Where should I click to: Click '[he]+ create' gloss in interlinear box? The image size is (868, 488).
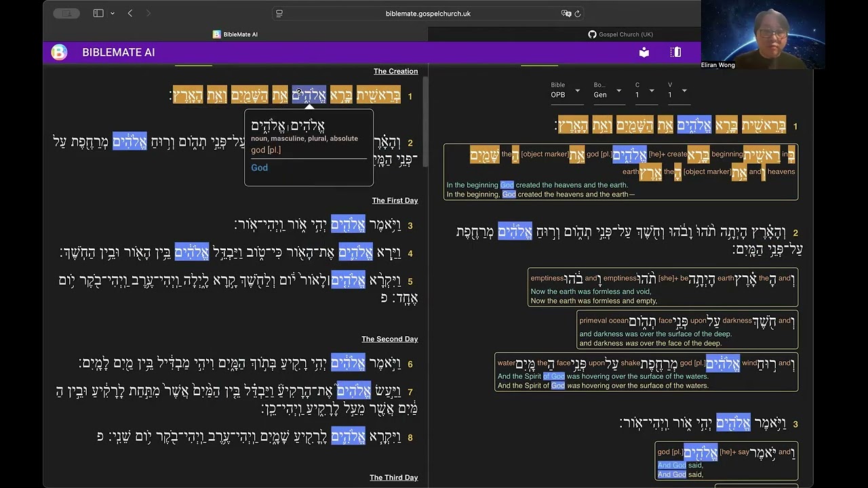(x=667, y=154)
